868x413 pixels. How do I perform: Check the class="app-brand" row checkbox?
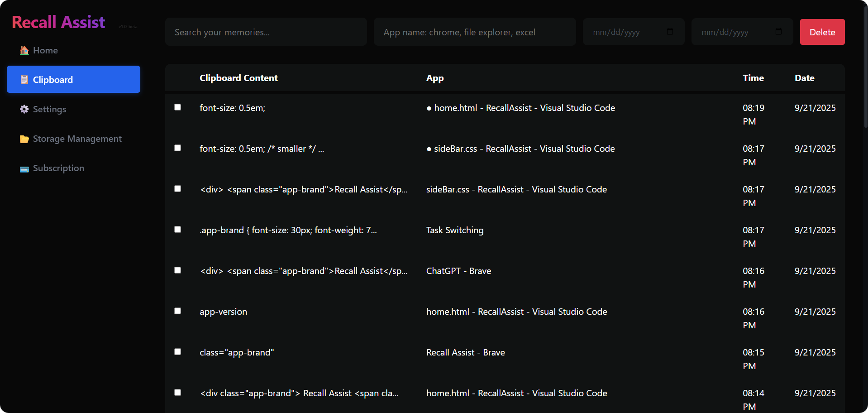pos(177,351)
